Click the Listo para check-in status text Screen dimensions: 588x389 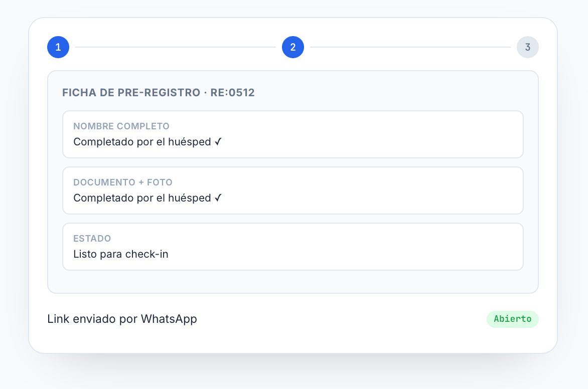[121, 254]
